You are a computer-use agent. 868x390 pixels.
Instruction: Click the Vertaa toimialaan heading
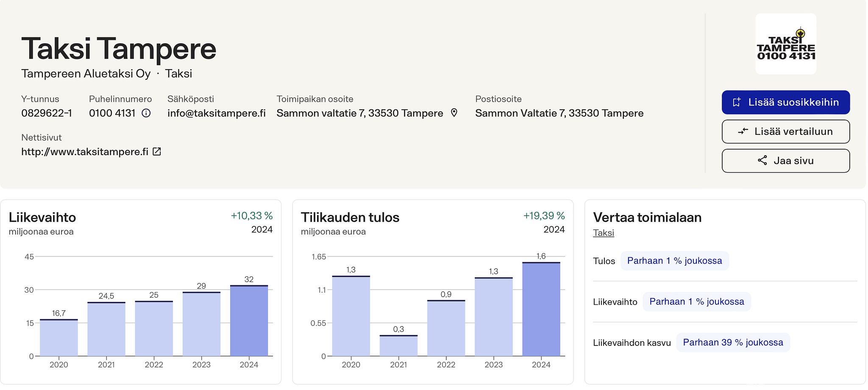[x=647, y=217]
